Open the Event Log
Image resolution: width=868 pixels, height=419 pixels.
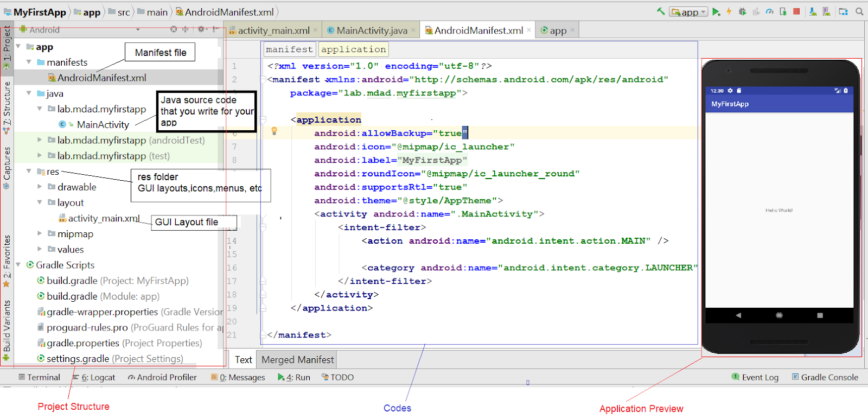click(x=755, y=377)
